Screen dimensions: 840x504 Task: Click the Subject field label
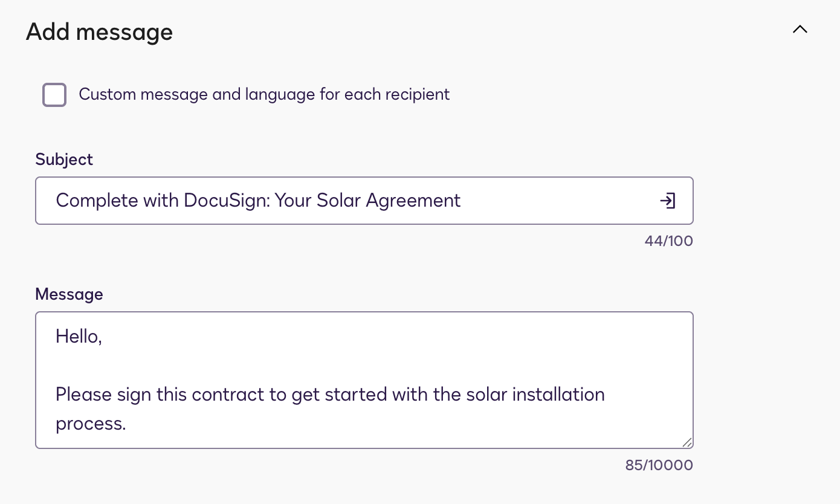(64, 160)
